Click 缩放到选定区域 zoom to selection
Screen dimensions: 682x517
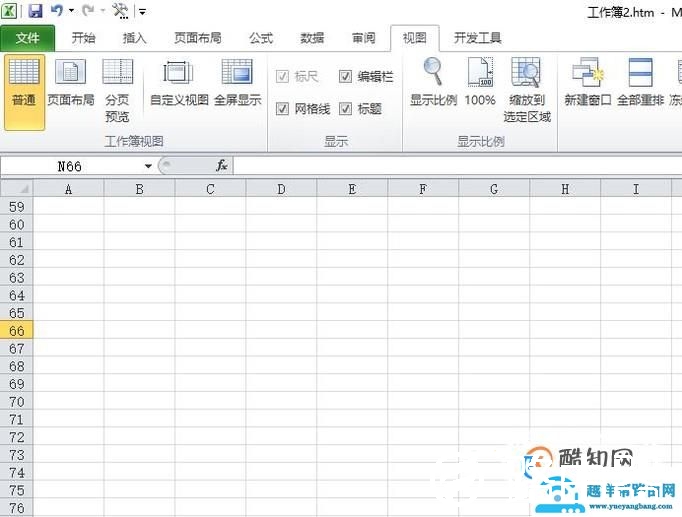527,91
